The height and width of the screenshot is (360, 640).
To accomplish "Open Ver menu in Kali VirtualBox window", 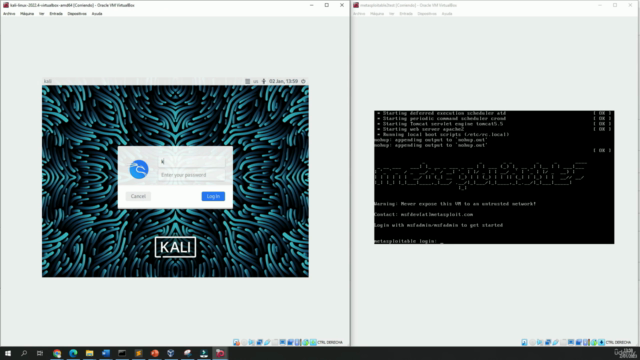I will [x=42, y=13].
